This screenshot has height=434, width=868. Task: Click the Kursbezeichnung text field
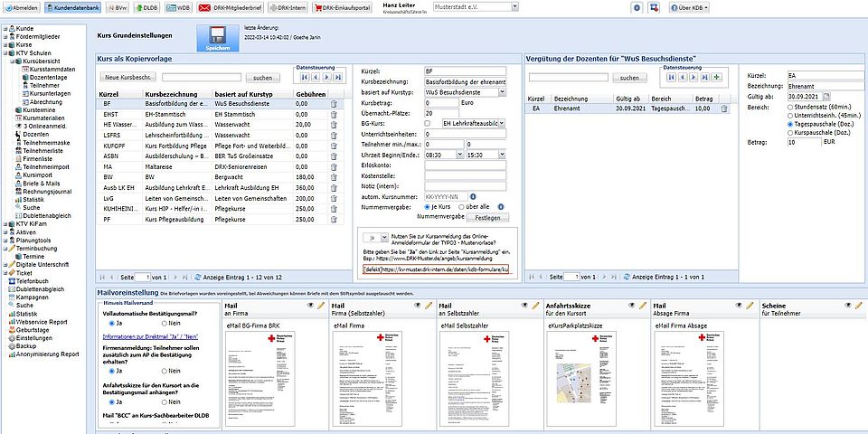466,81
